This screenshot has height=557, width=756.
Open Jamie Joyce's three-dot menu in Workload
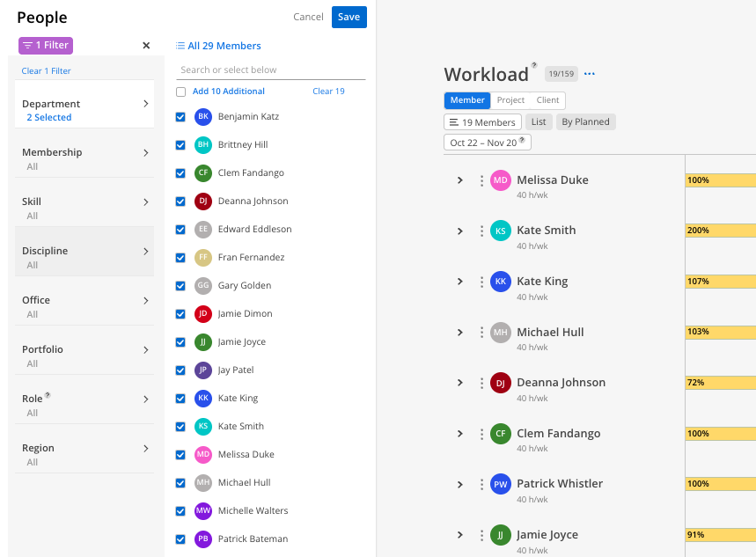click(481, 535)
